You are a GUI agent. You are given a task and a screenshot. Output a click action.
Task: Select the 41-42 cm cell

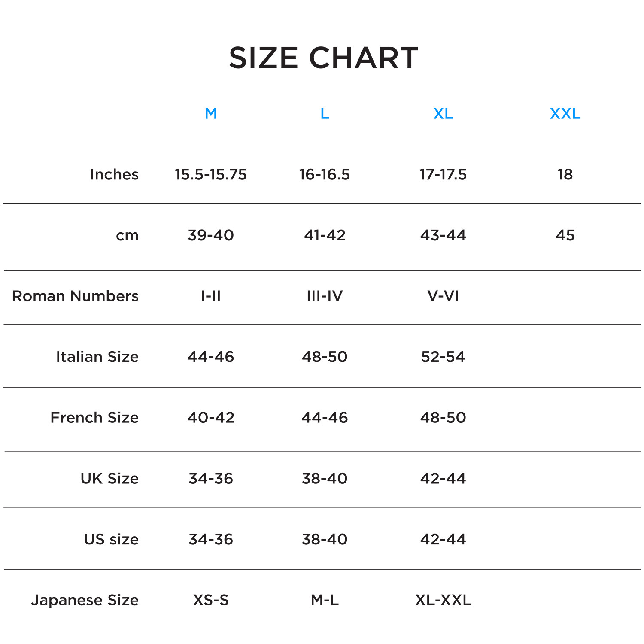point(325,235)
